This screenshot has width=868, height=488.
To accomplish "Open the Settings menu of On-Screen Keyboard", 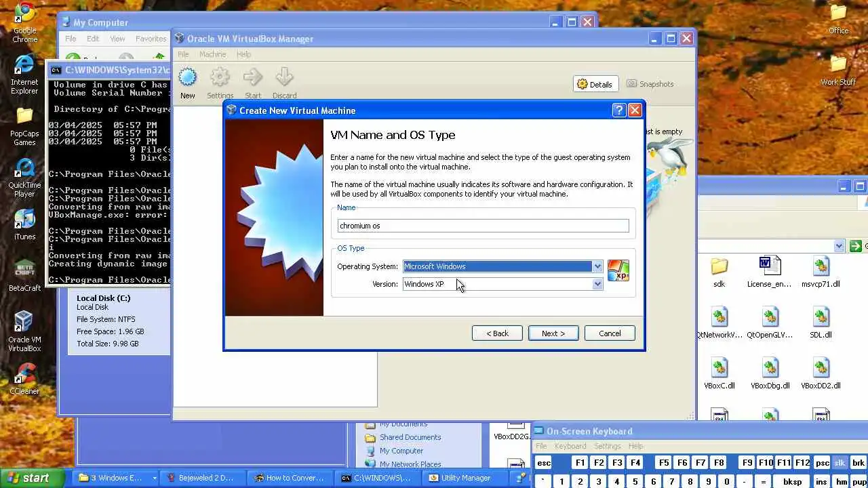I will (608, 446).
